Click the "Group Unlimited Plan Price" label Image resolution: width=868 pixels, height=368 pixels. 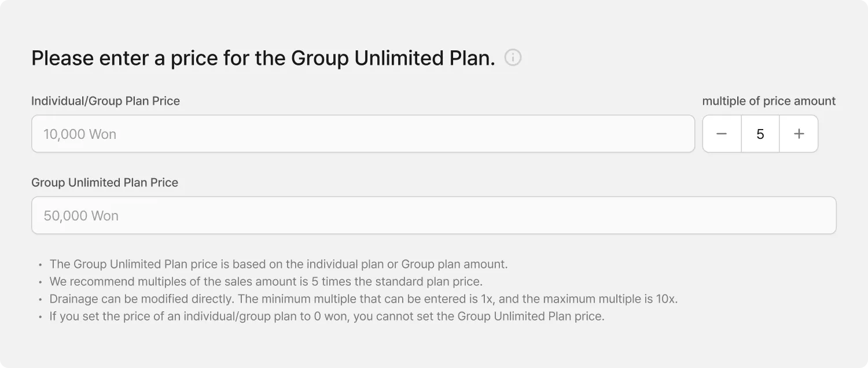[x=105, y=183]
